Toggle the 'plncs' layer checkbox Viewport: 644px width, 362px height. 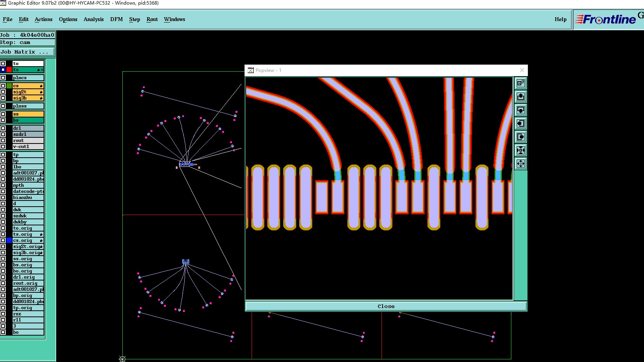3,78
